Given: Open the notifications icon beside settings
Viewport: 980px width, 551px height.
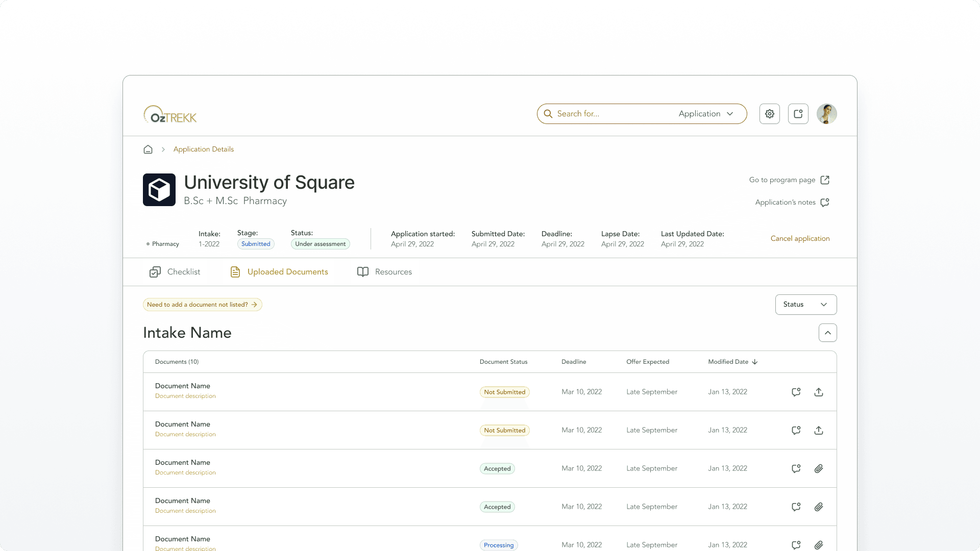Looking at the screenshot, I should pos(798,114).
